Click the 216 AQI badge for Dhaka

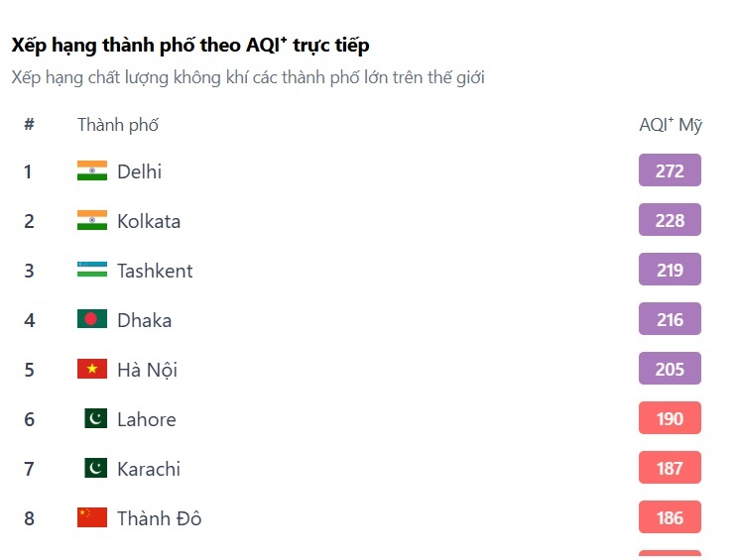pos(670,319)
